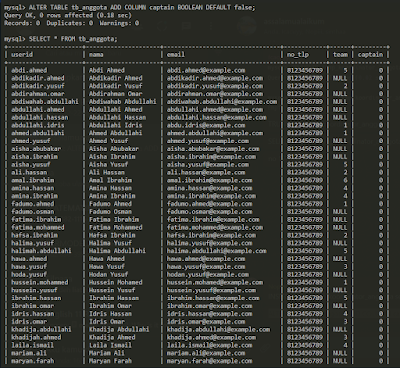This screenshot has height=368, width=400.
Task: Select email 'fatima.ibrahim@example.com'
Action: pyautogui.click(x=213, y=219)
